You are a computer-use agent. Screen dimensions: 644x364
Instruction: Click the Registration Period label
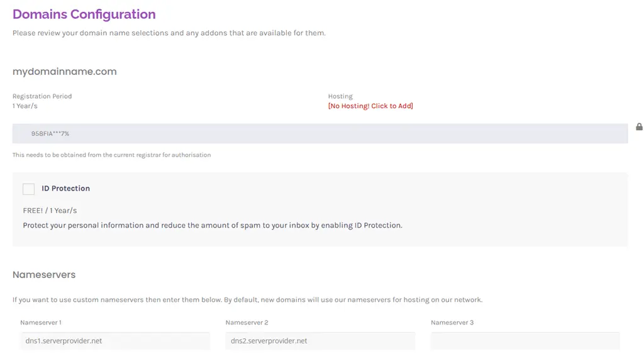42,96
